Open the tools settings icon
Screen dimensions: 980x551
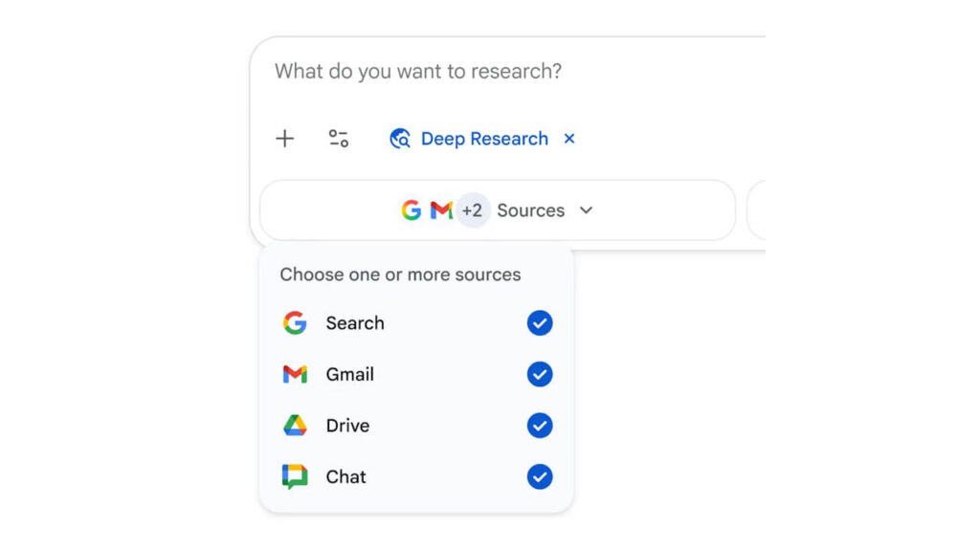[x=338, y=139]
